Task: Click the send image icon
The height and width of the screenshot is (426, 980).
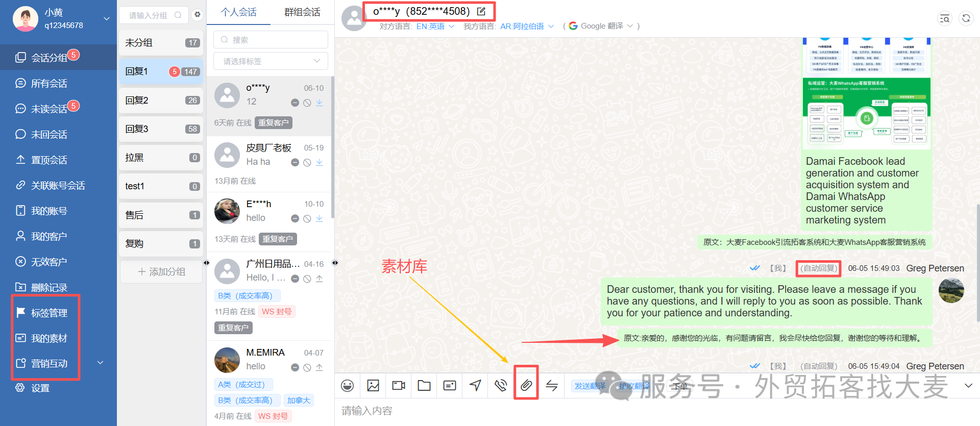Action: 373,386
